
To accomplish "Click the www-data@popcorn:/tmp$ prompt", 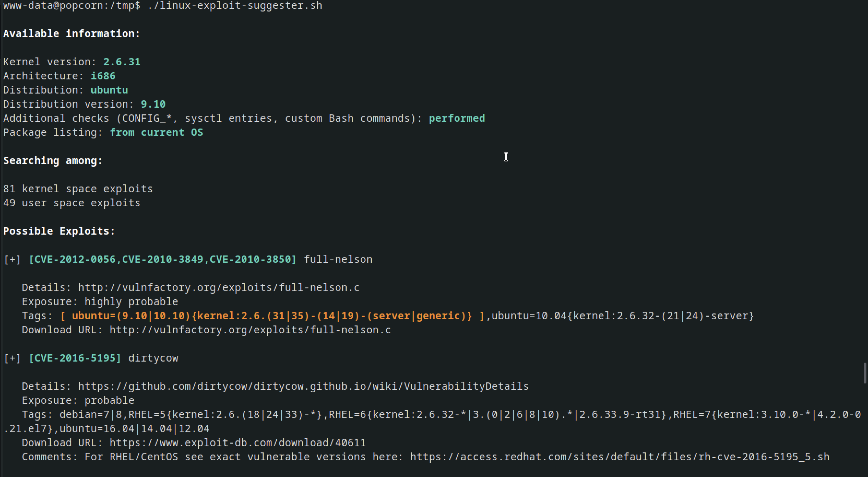I will pyautogui.click(x=72, y=5).
